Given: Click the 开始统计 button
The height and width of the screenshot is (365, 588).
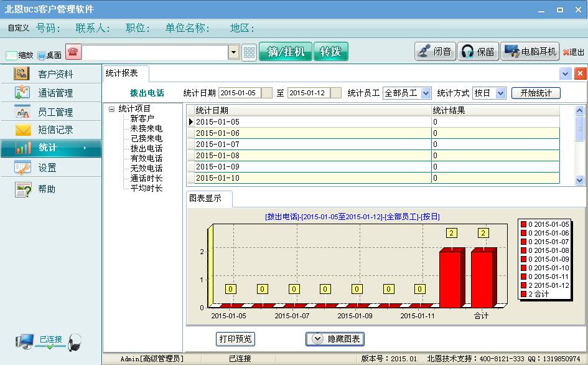Looking at the screenshot, I should (536, 93).
